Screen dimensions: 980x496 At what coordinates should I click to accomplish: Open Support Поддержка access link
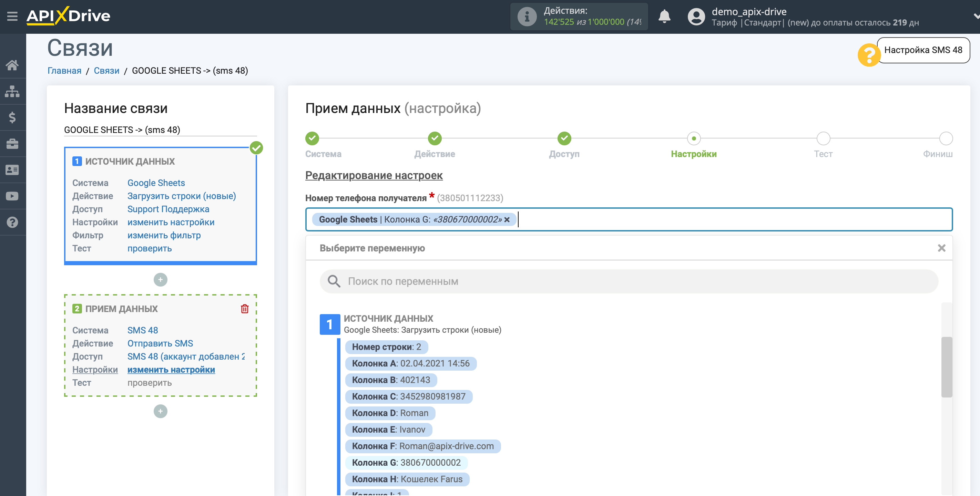click(168, 209)
